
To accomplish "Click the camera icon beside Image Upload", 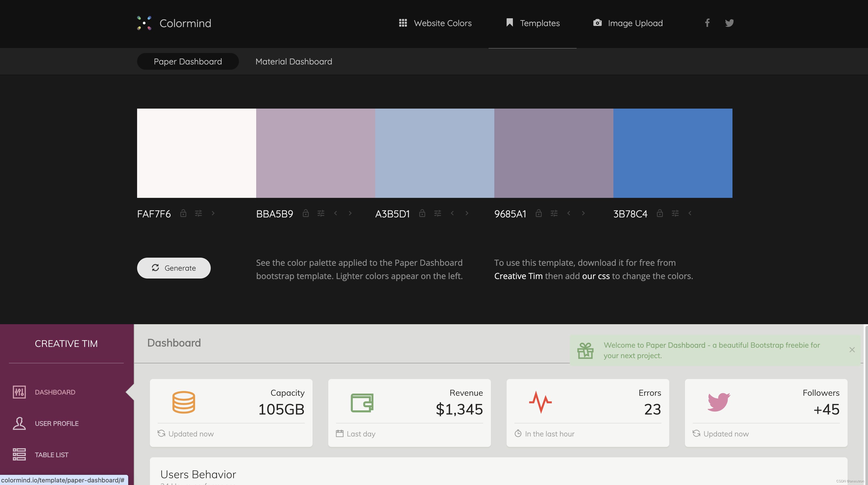I will click(597, 22).
